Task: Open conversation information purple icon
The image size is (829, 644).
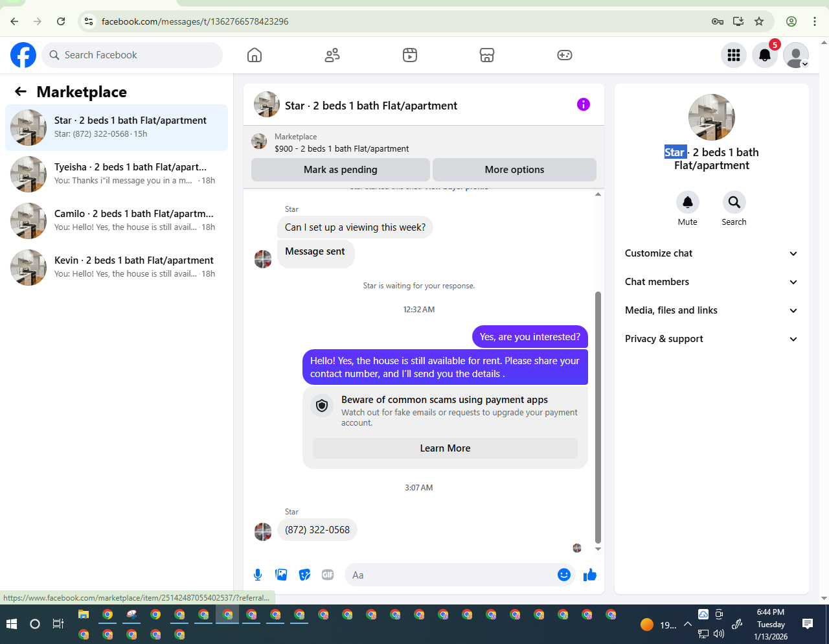Action: click(584, 104)
